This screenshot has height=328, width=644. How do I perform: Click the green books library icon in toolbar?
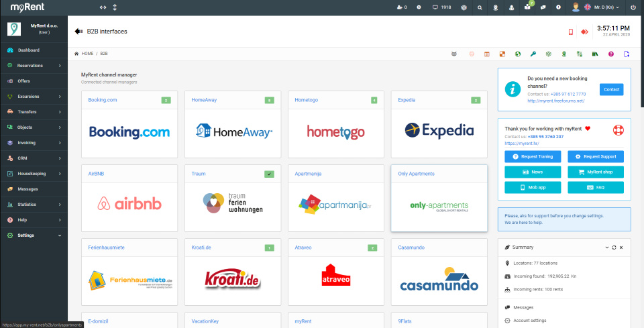[x=595, y=54]
